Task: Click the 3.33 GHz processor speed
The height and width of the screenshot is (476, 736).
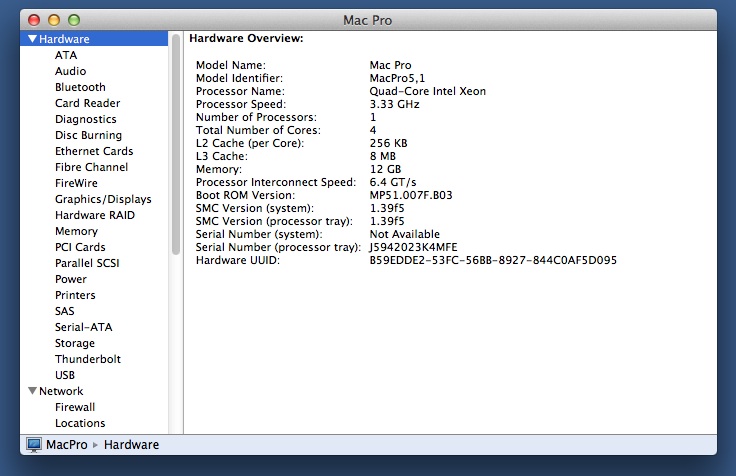Action: [x=394, y=104]
